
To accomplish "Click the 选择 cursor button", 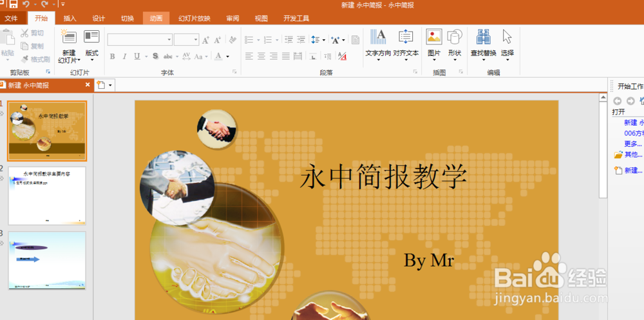I will (507, 45).
